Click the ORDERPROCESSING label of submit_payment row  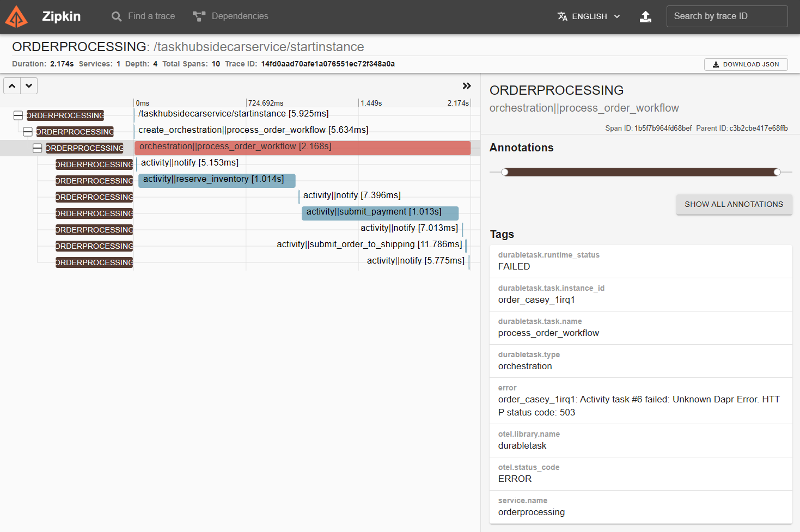pyautogui.click(x=94, y=213)
